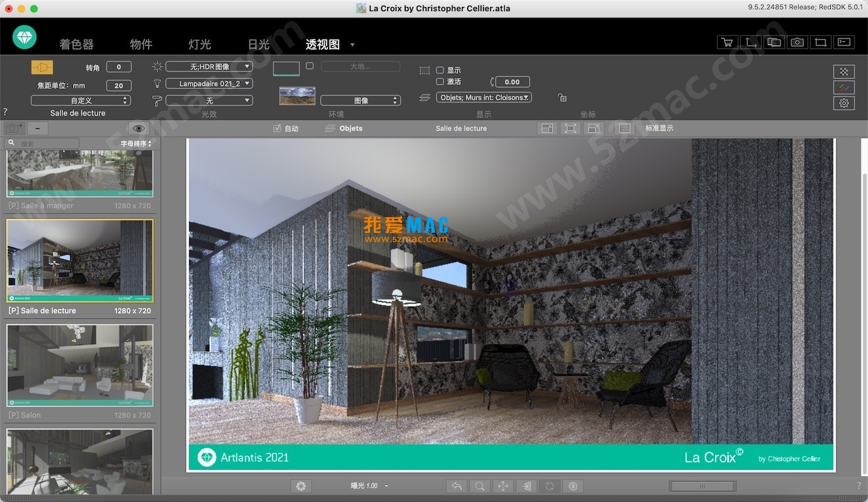Click the 转角 value input field
Viewport: 868px width, 502px height.
(x=119, y=67)
